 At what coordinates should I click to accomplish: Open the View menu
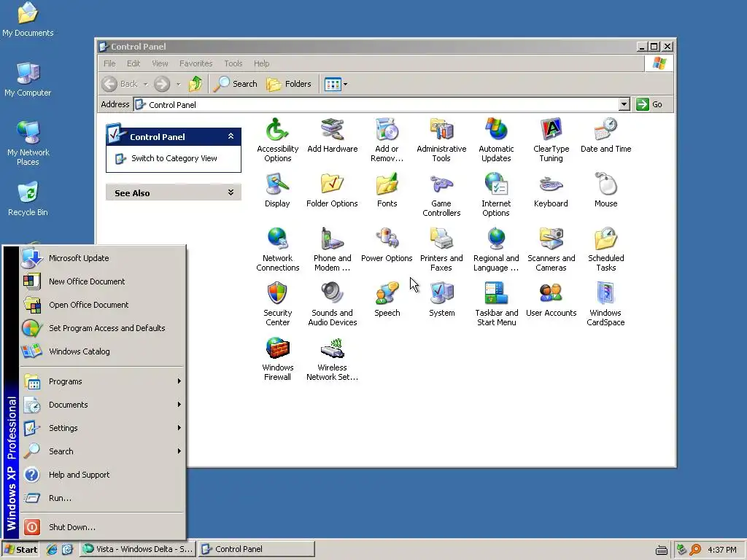(x=160, y=63)
